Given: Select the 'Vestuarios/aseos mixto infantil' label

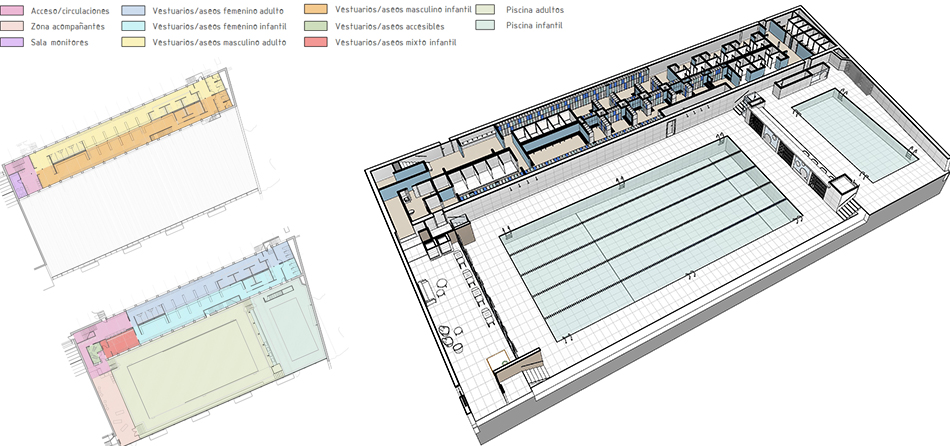Looking at the screenshot, I should [x=396, y=42].
